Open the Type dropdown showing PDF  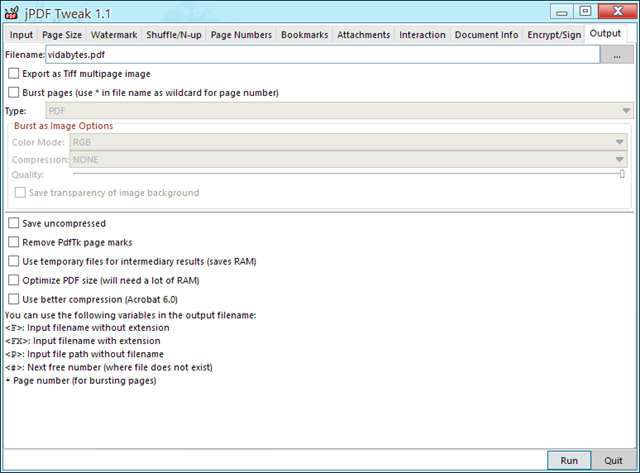click(339, 111)
